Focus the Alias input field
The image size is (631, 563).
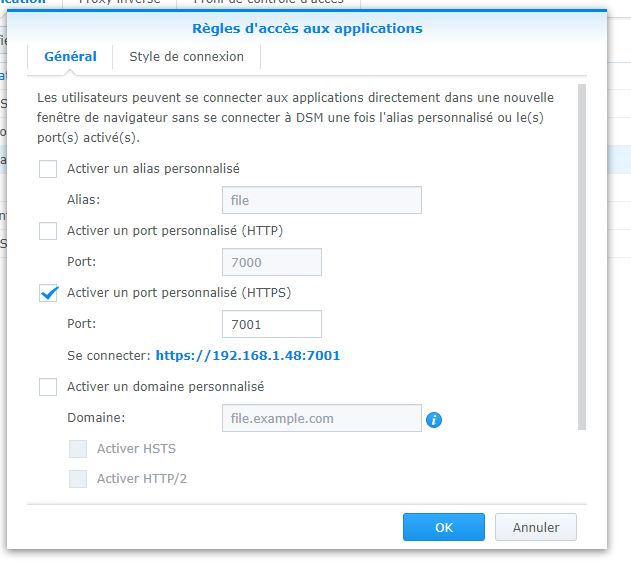click(x=322, y=200)
